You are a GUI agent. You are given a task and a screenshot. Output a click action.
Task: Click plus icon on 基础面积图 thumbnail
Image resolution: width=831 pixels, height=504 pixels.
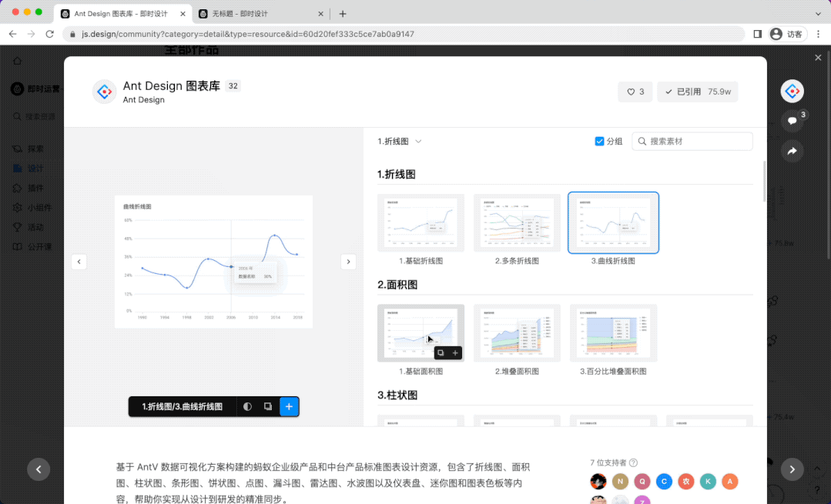[x=454, y=352]
